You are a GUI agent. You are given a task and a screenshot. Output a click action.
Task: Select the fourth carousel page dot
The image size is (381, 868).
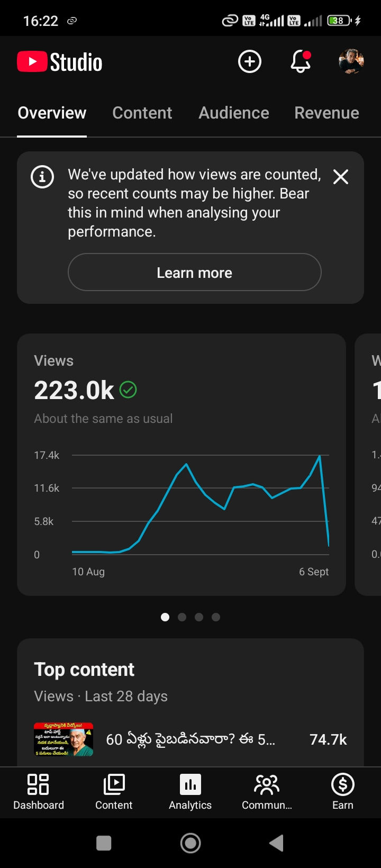click(216, 617)
